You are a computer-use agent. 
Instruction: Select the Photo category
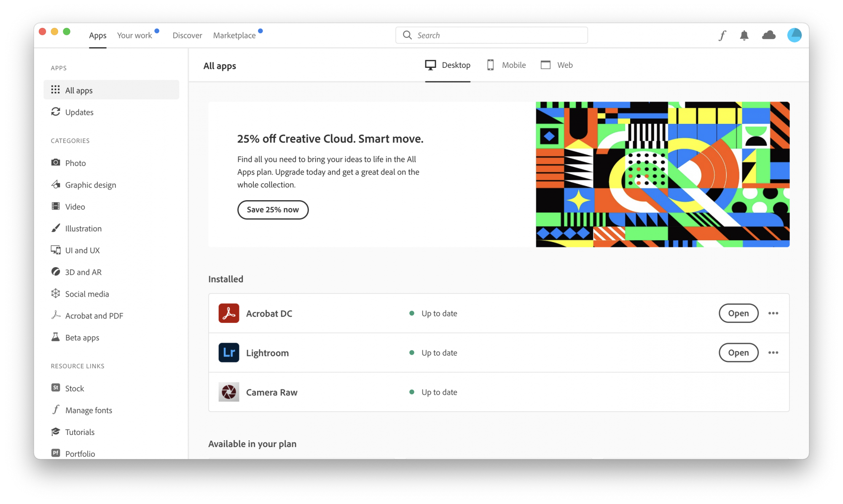[75, 163]
